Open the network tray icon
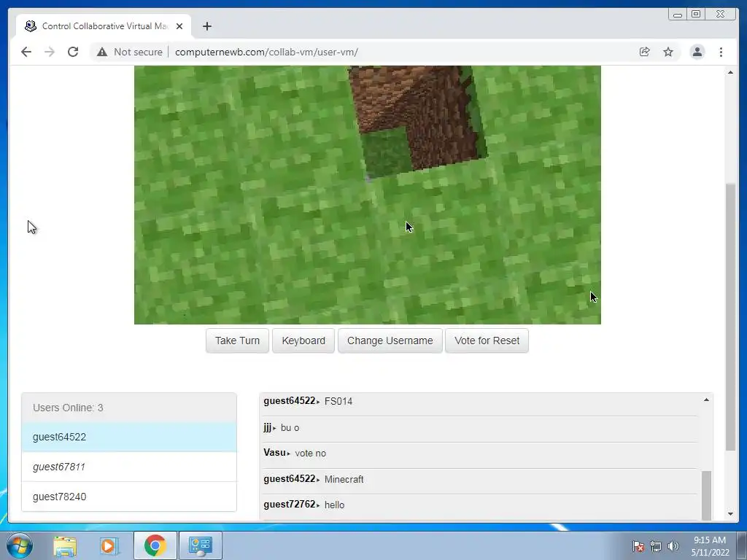This screenshot has height=560, width=747. [x=656, y=546]
